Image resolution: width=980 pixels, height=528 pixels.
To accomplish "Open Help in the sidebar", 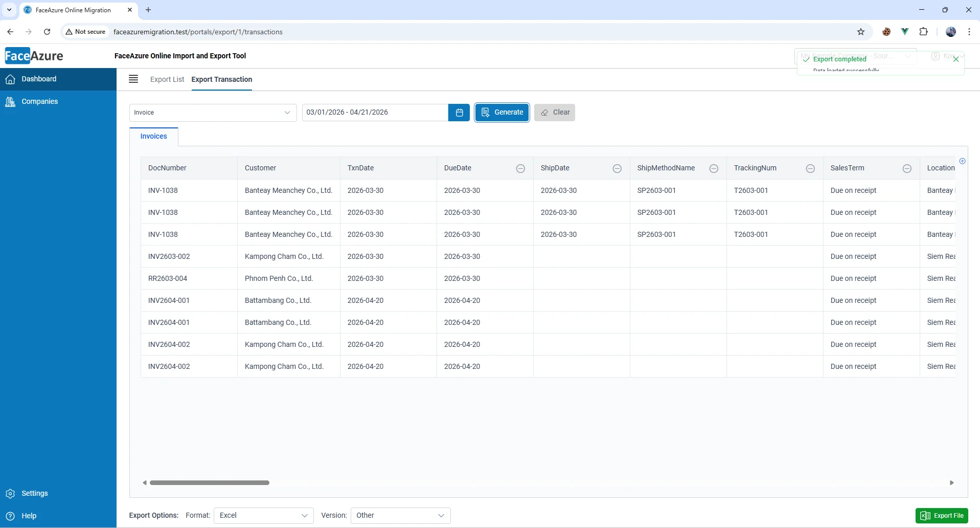I will point(58,516).
